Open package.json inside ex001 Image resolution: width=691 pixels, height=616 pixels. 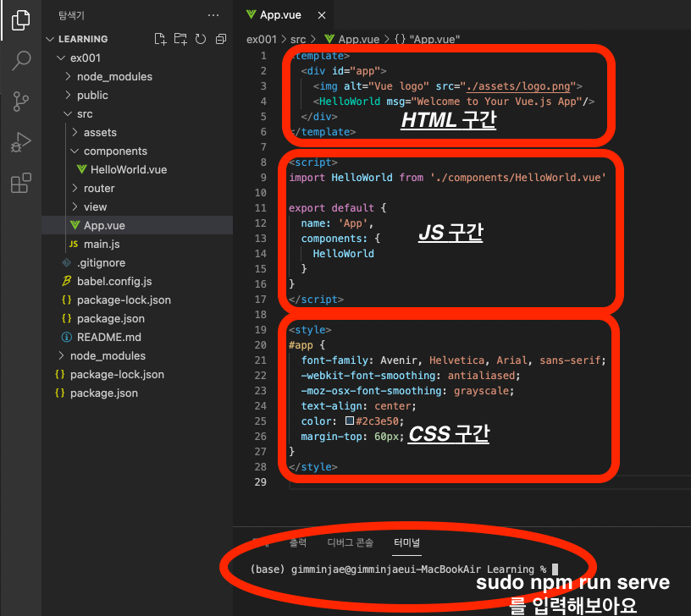(x=111, y=319)
